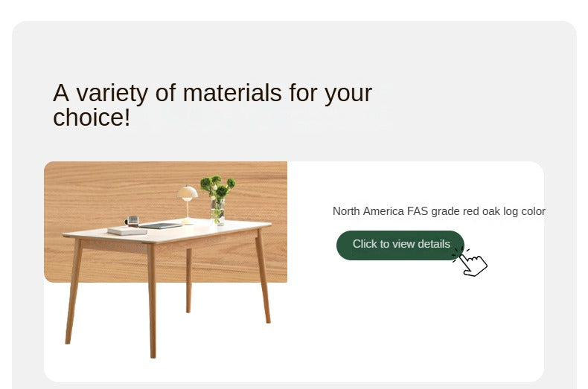Click the white book on the desk

click(x=127, y=231)
